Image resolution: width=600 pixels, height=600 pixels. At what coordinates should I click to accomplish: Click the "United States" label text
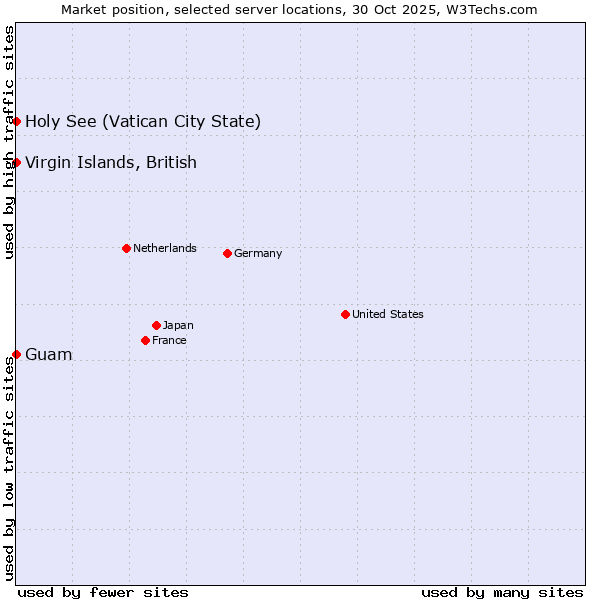click(x=388, y=314)
